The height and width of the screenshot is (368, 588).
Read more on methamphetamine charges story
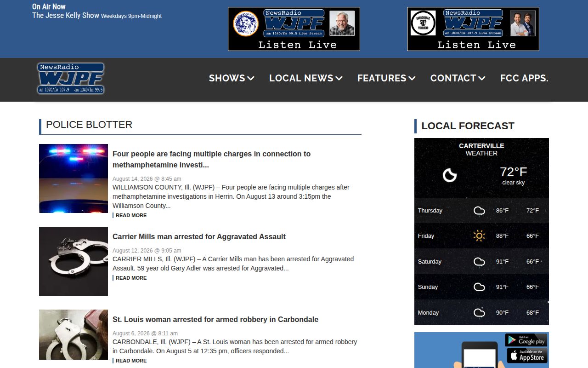131,215
